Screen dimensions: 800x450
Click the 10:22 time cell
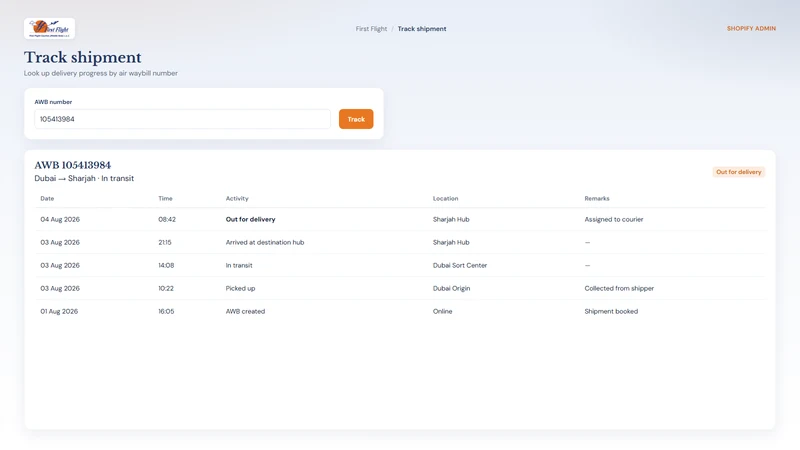pos(166,288)
